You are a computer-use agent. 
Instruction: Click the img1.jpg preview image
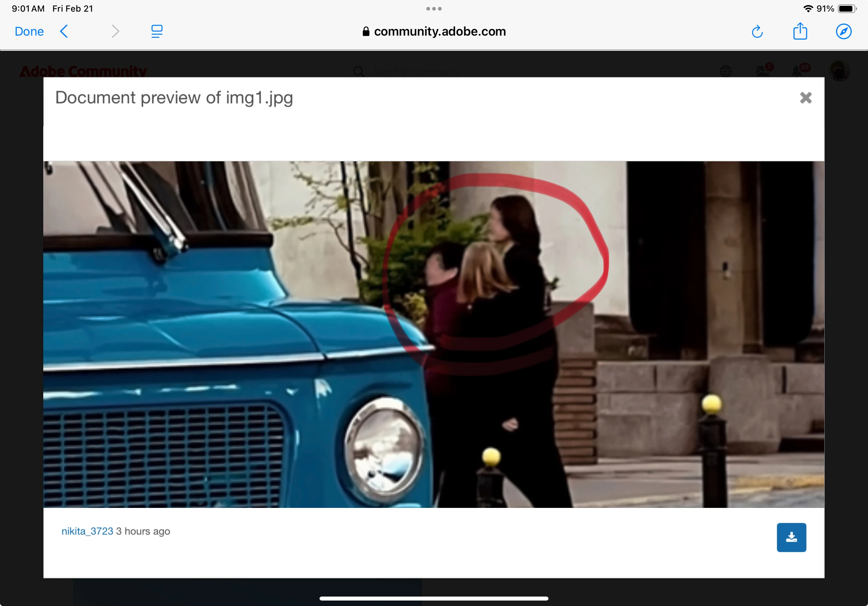(434, 334)
